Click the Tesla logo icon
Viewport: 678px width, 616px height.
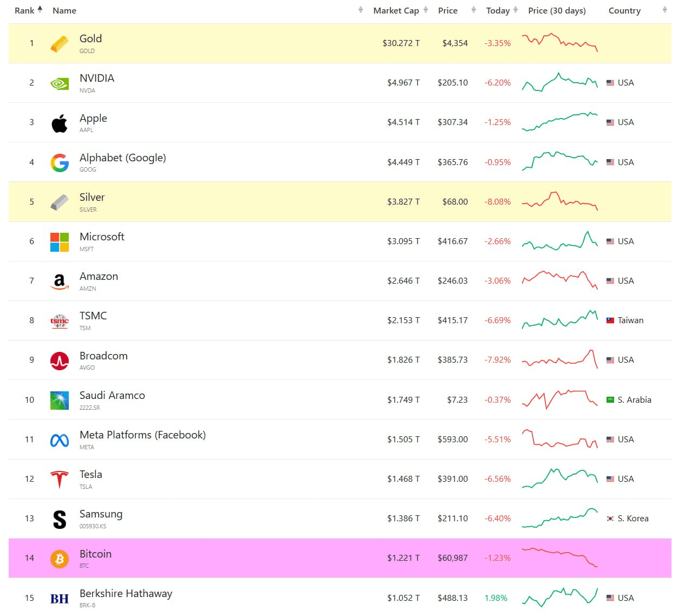[60, 480]
